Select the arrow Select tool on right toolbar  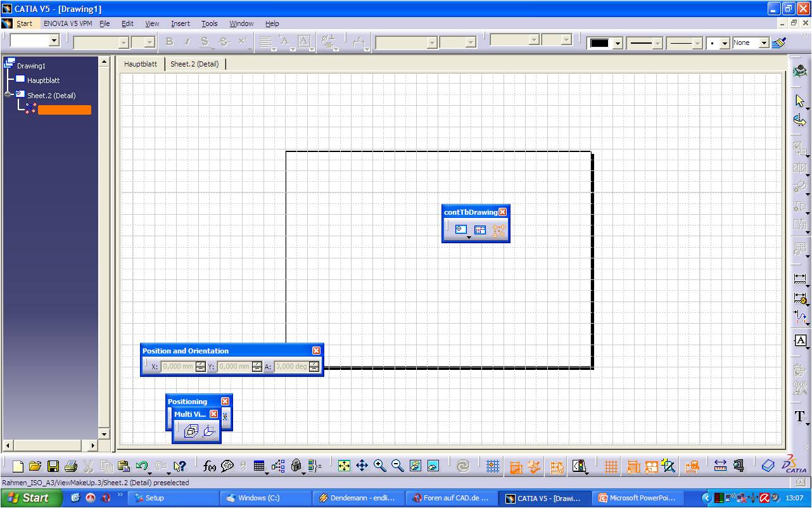[800, 101]
